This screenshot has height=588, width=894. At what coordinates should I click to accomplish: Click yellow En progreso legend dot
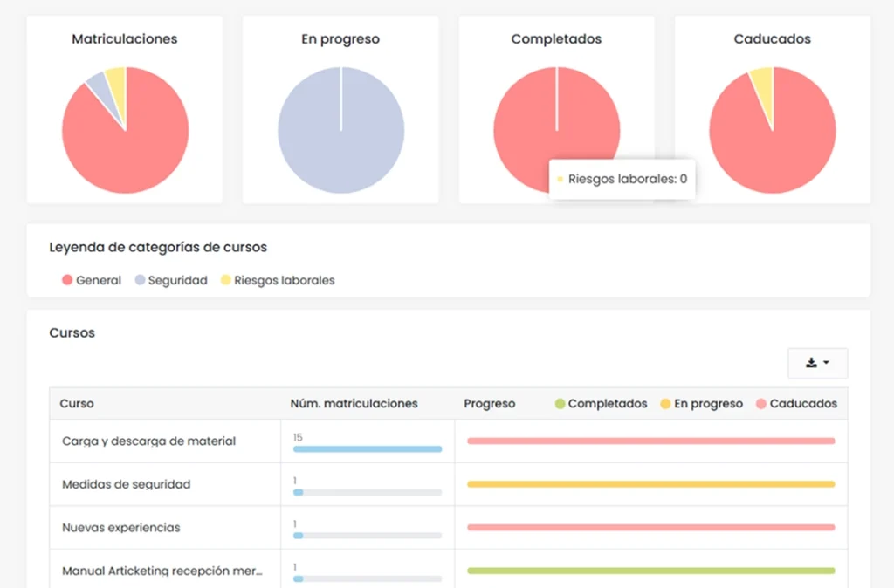pos(665,404)
